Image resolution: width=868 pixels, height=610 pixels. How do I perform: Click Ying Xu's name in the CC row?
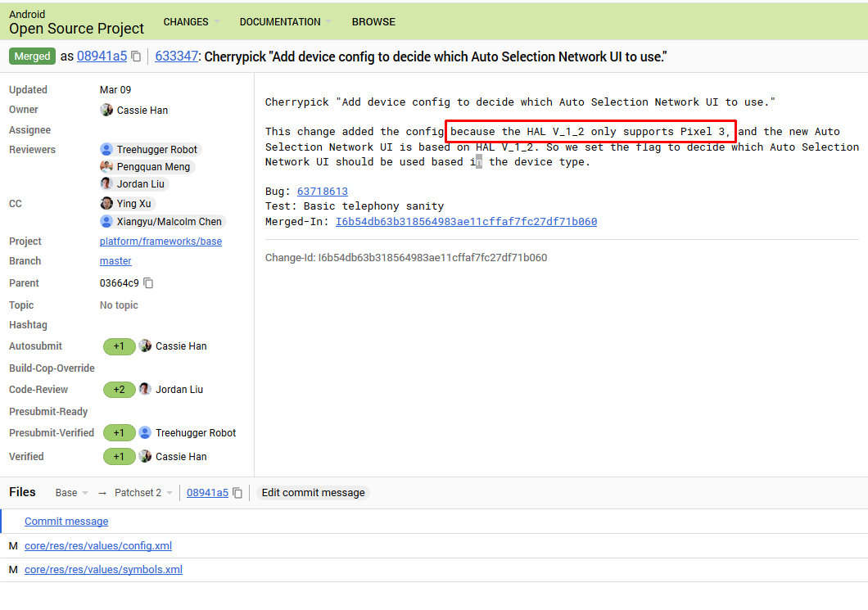(134, 204)
